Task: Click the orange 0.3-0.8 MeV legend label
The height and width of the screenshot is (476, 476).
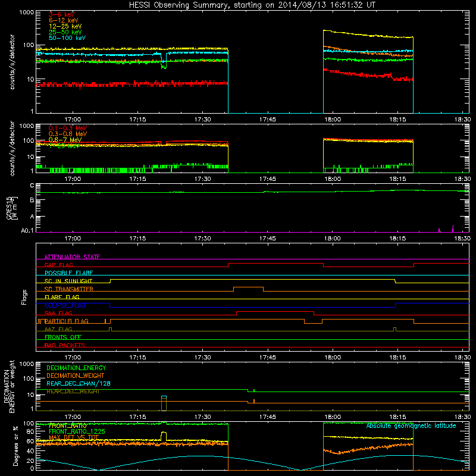Action: coord(68,134)
